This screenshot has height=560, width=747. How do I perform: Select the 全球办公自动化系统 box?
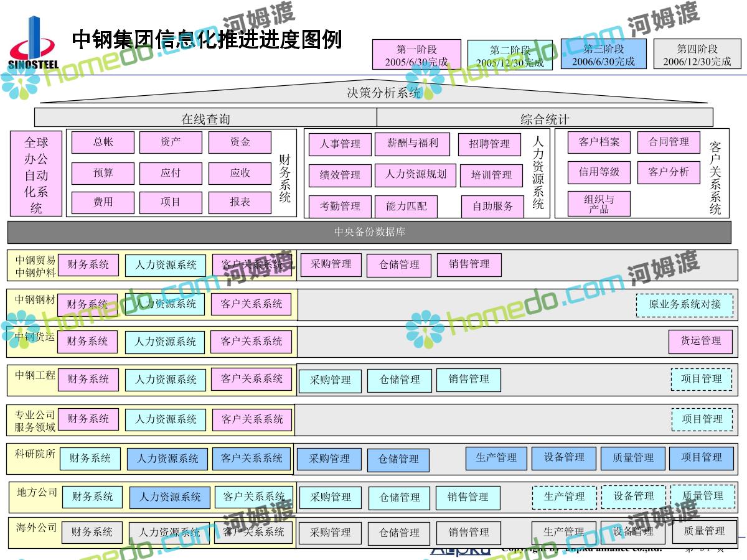tap(36, 174)
